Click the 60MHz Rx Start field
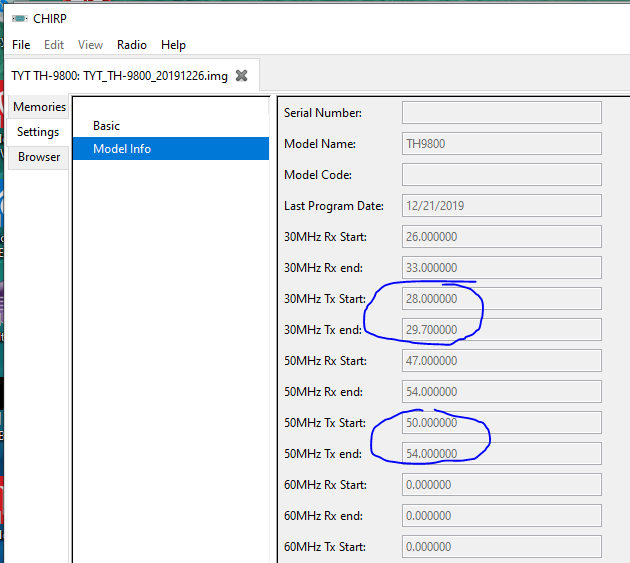 tap(501, 484)
